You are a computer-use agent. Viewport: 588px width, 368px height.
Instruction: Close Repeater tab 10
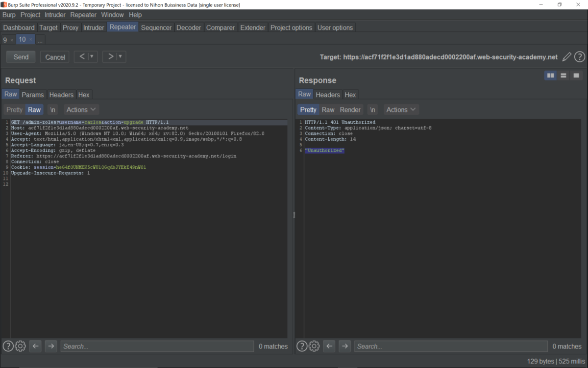pyautogui.click(x=30, y=39)
